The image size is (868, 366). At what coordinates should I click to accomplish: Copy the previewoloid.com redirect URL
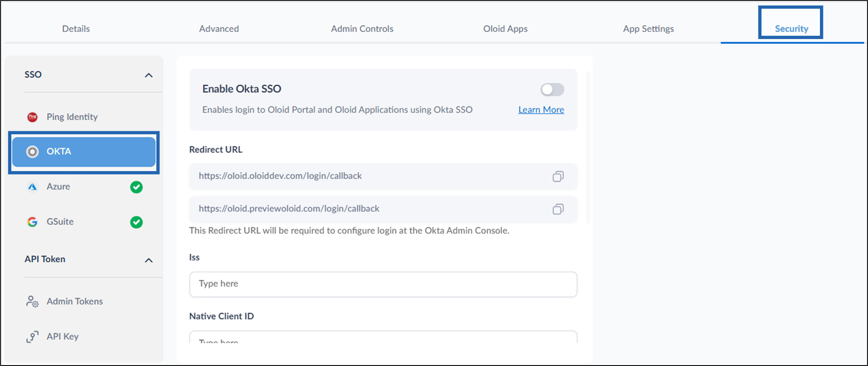tap(558, 209)
